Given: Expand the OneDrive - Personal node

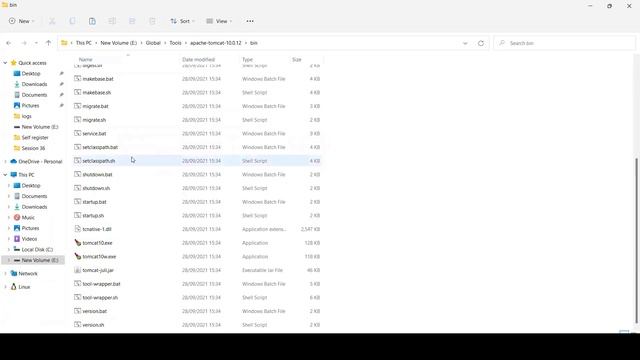Looking at the screenshot, I should coord(5,162).
